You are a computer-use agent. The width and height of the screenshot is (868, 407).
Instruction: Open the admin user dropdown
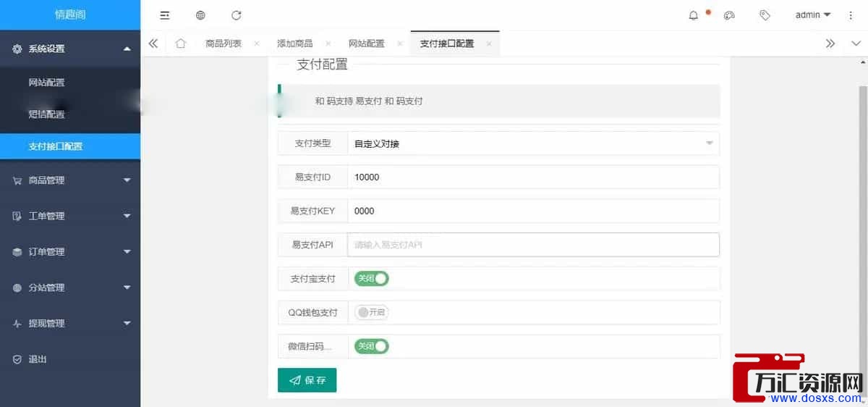pos(812,15)
